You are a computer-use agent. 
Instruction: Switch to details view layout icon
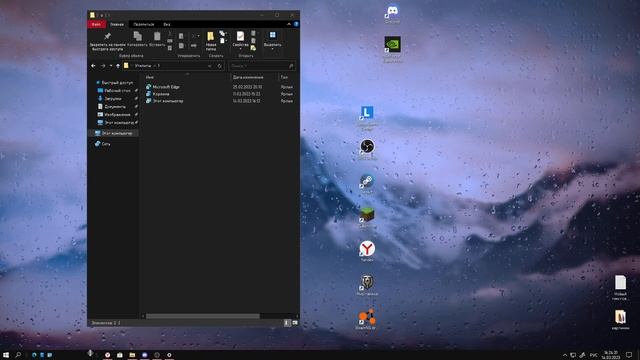pos(287,323)
